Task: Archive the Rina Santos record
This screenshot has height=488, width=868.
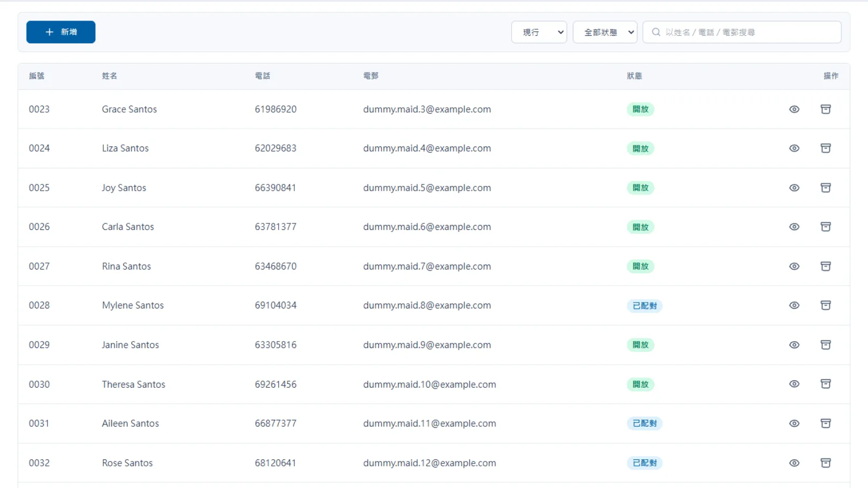Action: point(826,266)
